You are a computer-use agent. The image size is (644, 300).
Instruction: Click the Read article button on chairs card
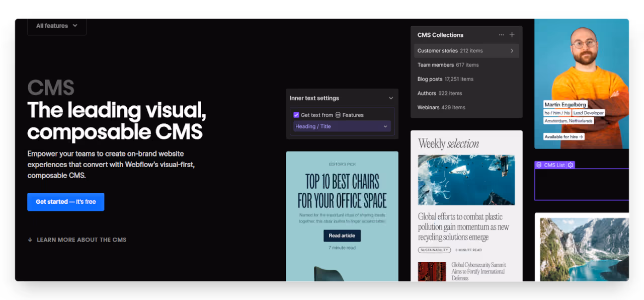342,236
